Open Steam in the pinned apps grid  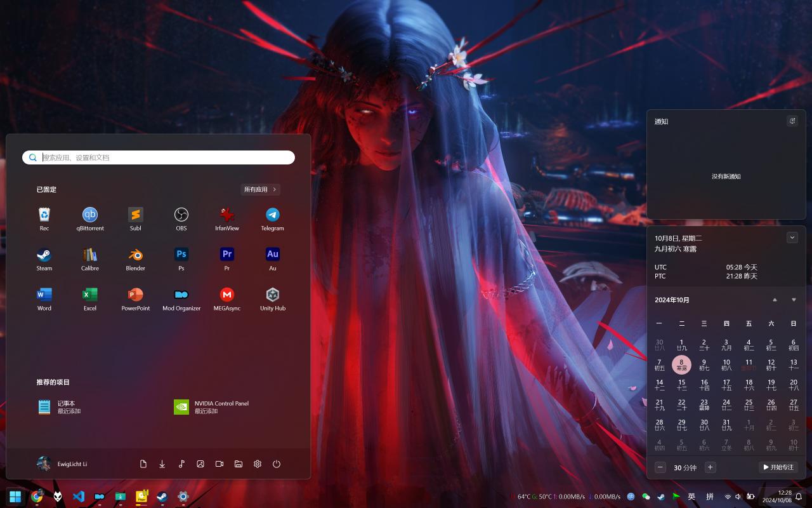(44, 259)
